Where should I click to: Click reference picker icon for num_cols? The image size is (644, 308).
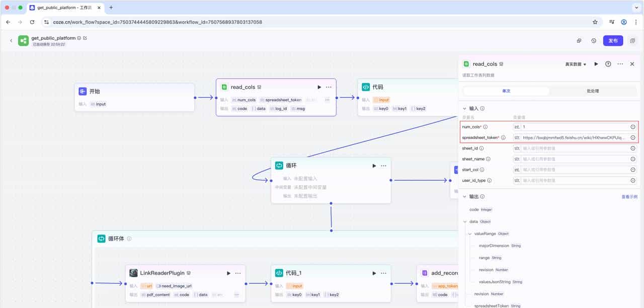tap(633, 127)
